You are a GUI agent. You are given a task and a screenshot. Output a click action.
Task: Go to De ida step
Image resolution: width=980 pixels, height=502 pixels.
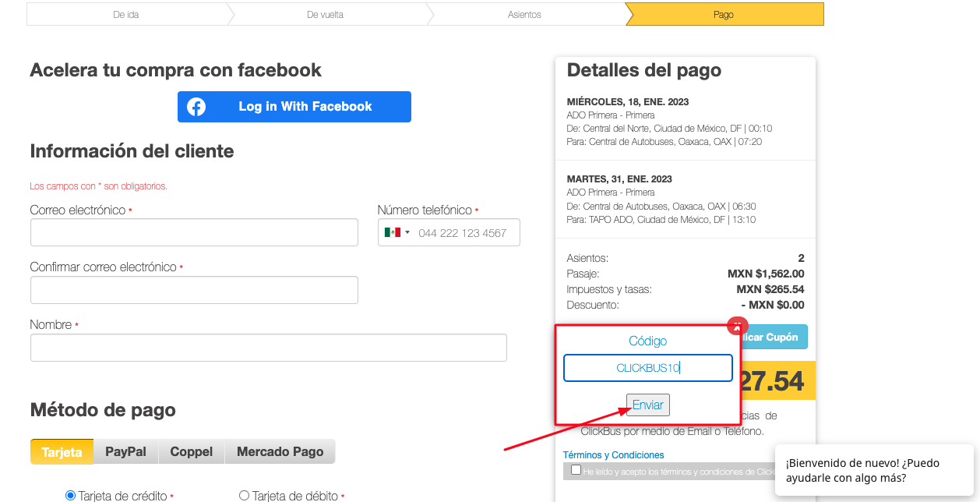(126, 14)
